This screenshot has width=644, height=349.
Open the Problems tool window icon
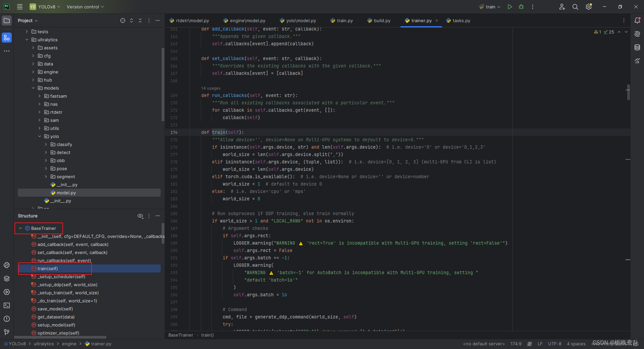point(7,319)
